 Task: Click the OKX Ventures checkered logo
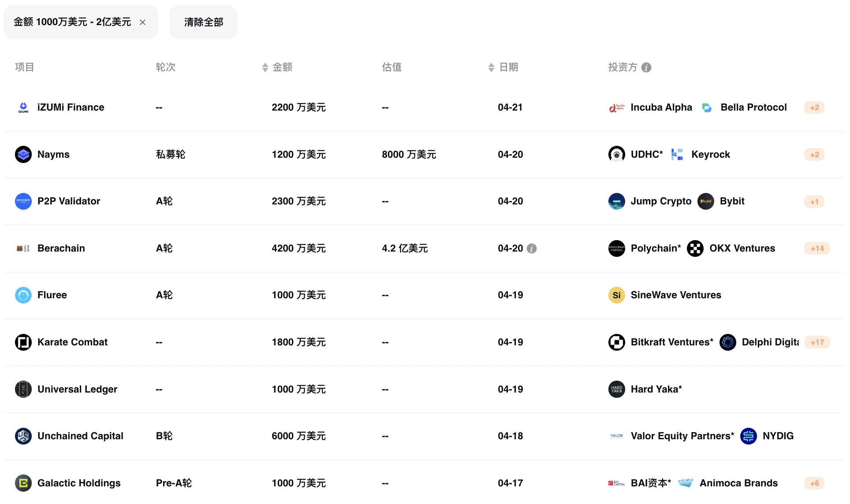point(695,248)
